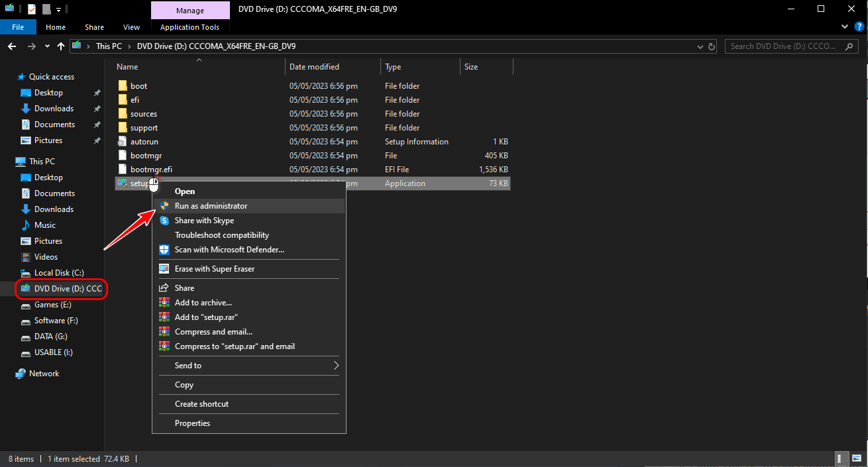Screen dimensions: 868x467
Task: Open Help via the blue question mark
Action: (x=859, y=27)
